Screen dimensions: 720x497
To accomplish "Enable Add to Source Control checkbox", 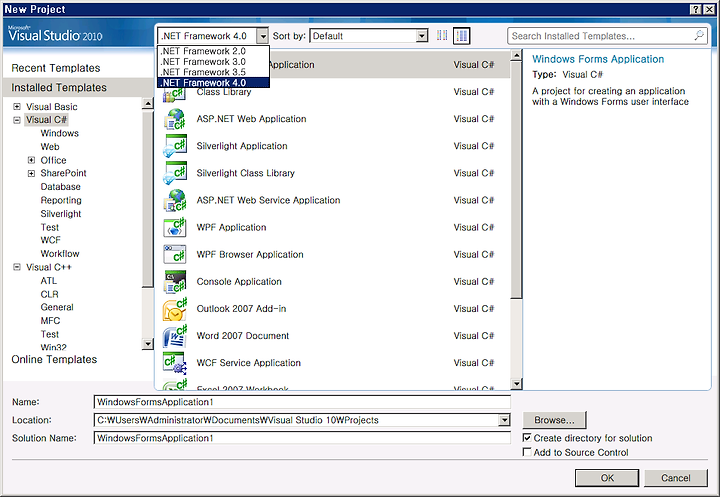I will click(x=527, y=452).
